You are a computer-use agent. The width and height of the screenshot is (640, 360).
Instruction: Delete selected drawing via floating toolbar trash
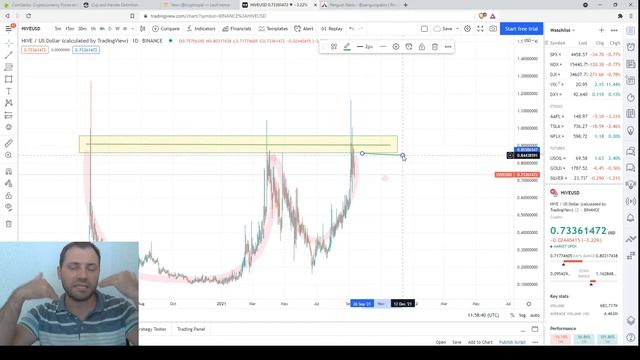click(x=435, y=47)
